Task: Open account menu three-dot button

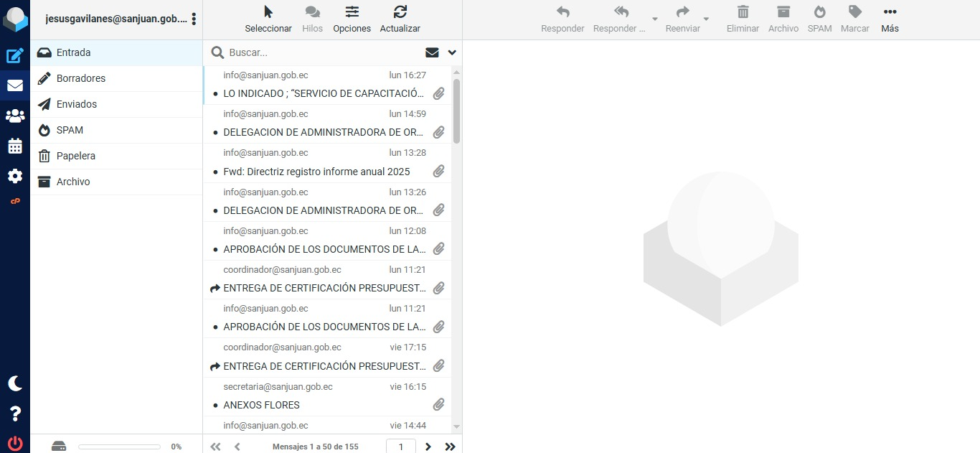Action: [x=194, y=19]
